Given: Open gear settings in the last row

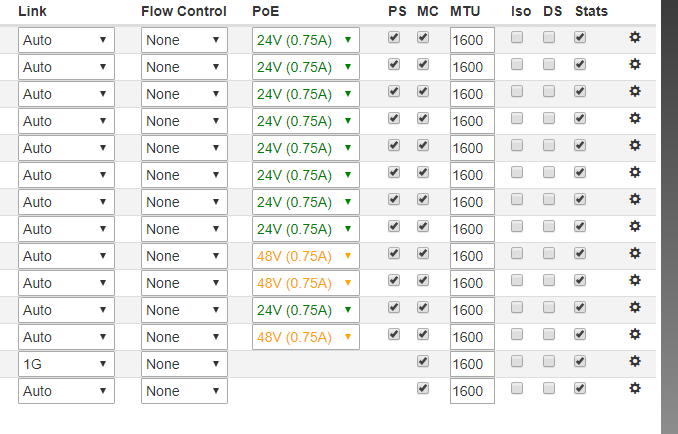Looking at the screenshot, I should pos(634,388).
